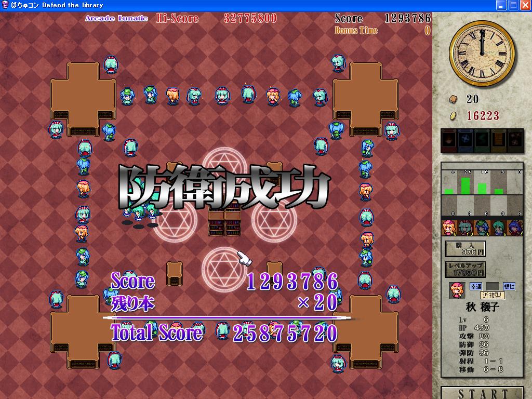Pick the teal-haired ribbon unit portrait

point(465,228)
